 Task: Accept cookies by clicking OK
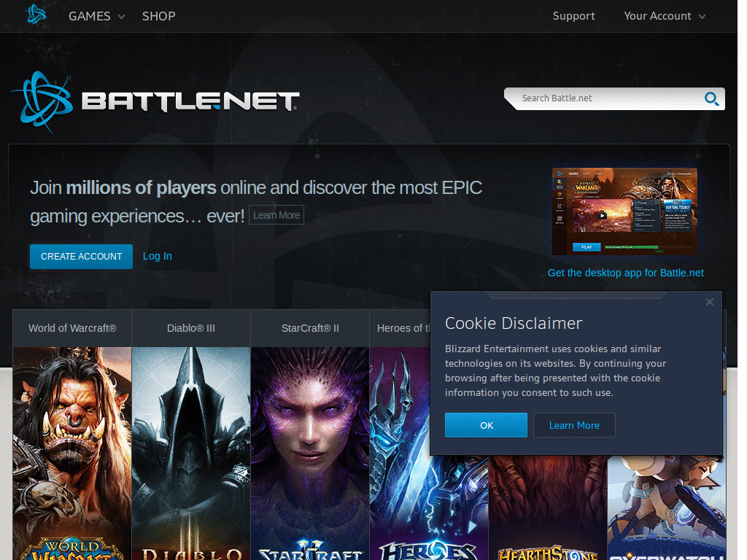click(x=486, y=424)
